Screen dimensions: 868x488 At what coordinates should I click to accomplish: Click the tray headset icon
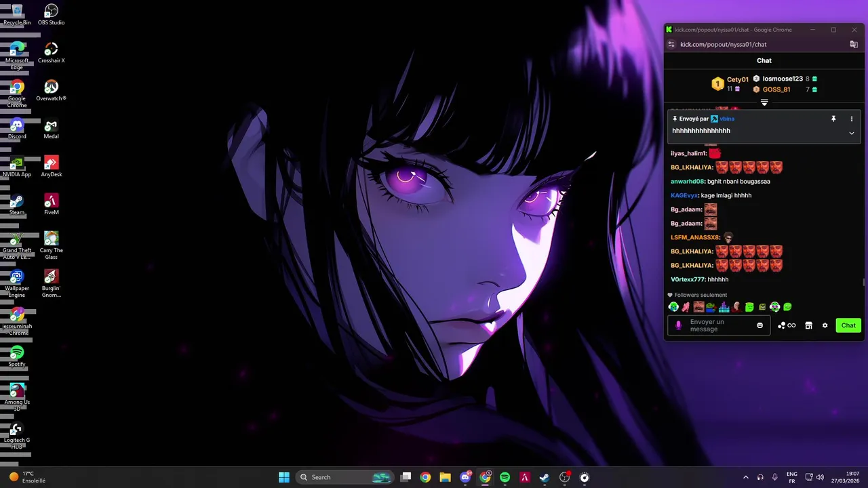pos(760,477)
